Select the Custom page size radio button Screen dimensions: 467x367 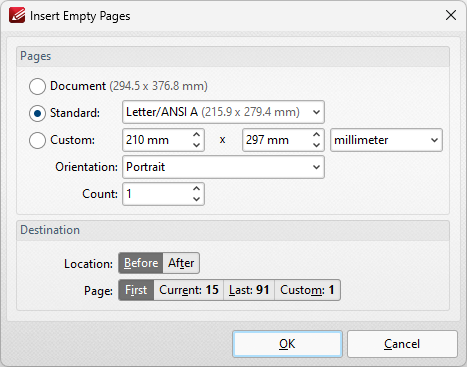[37, 140]
